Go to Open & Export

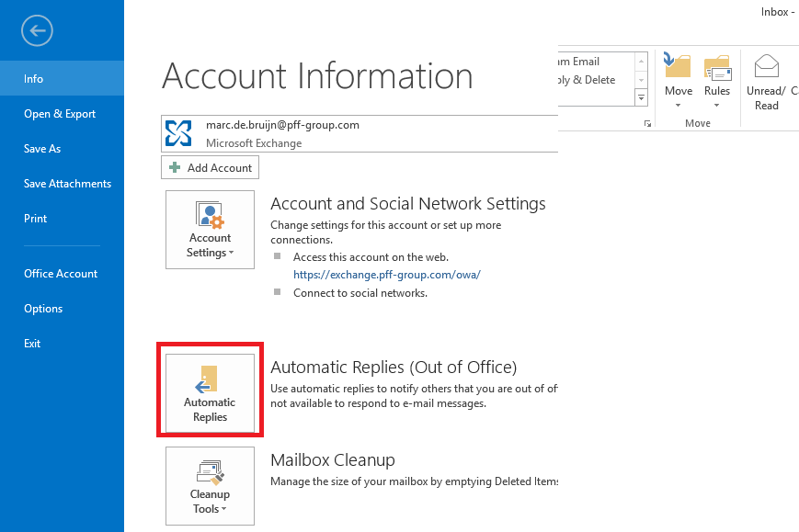pyautogui.click(x=60, y=114)
